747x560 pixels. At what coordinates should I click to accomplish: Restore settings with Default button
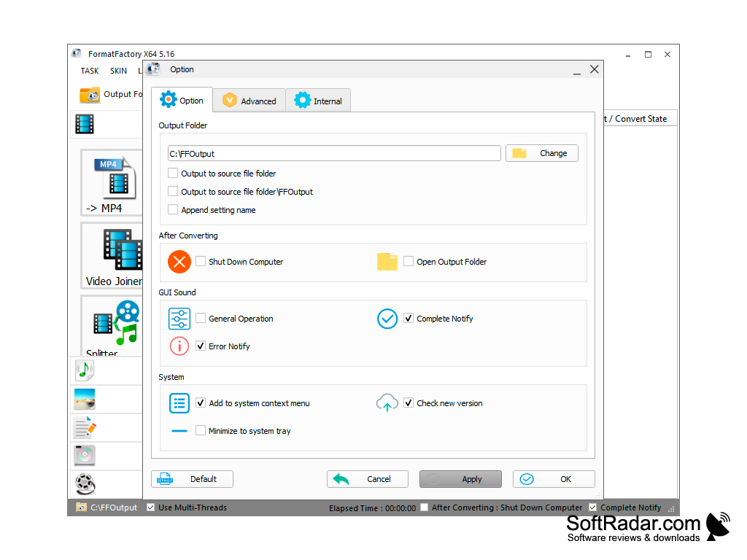click(192, 479)
